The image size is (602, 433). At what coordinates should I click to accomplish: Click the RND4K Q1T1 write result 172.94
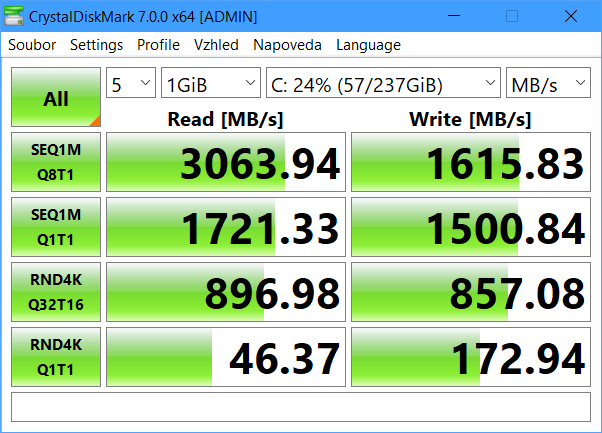pos(471,357)
